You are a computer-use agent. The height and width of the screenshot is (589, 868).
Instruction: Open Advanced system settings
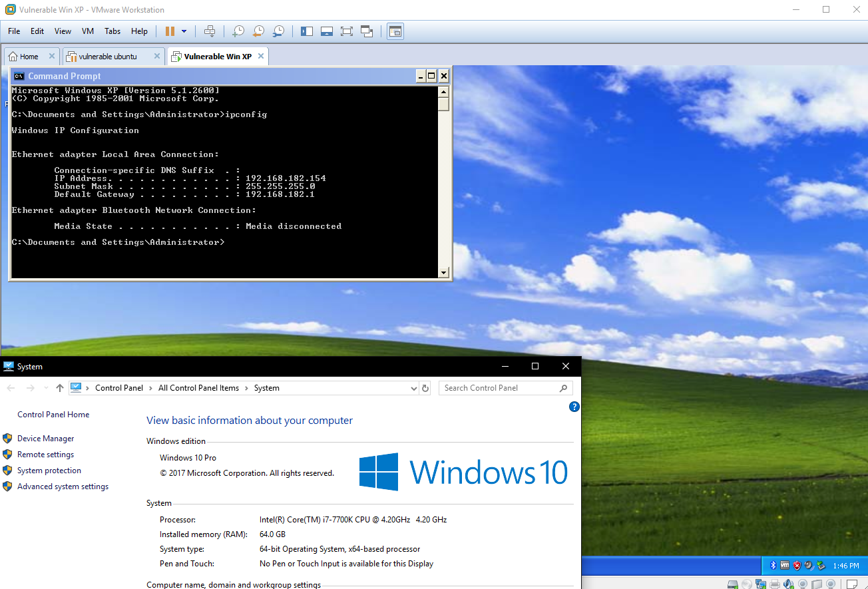pos(63,487)
